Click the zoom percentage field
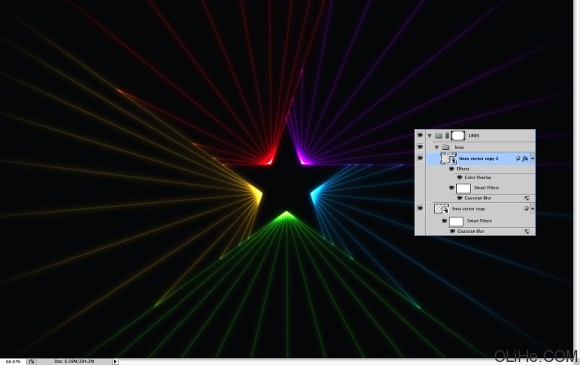The width and height of the screenshot is (580, 365). coord(13,362)
